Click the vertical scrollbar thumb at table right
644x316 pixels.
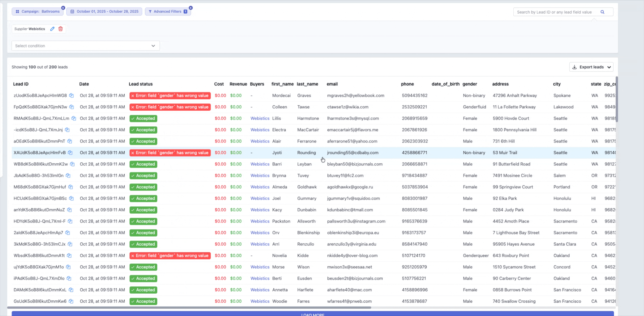point(617,99)
